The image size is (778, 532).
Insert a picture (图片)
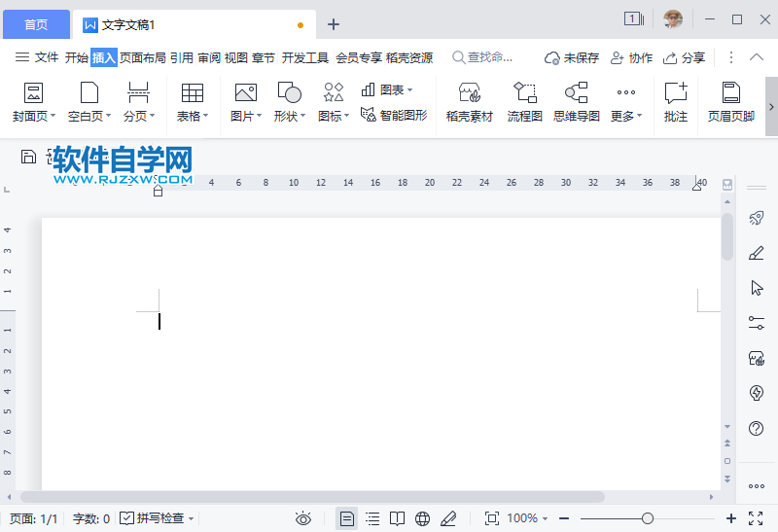[x=246, y=102]
